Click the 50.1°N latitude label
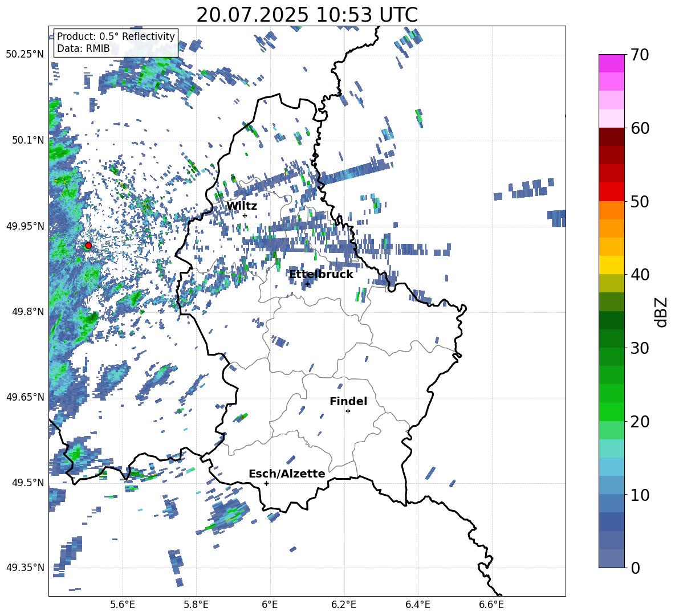 (x=29, y=140)
